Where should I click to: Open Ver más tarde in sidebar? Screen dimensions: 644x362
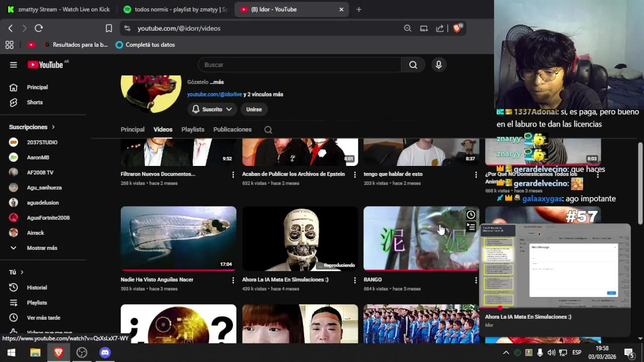pos(43,318)
